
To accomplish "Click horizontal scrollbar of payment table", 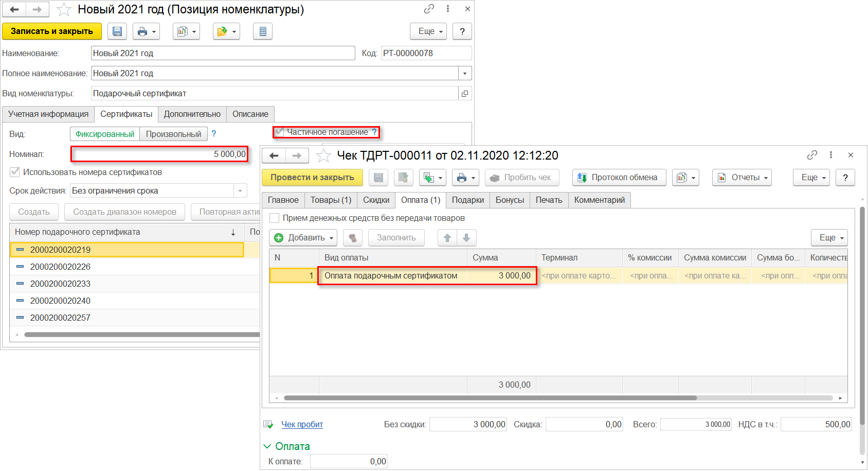I will coord(490,398).
